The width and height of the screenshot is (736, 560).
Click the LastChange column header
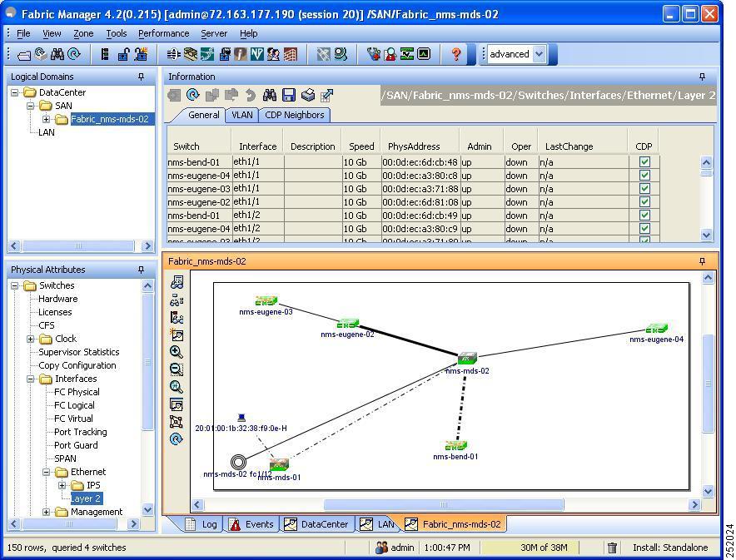point(582,146)
